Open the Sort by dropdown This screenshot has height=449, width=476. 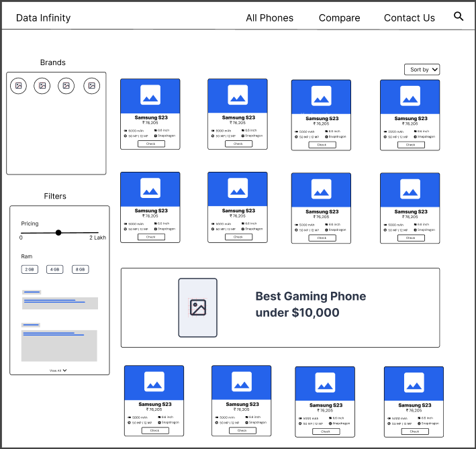click(422, 70)
